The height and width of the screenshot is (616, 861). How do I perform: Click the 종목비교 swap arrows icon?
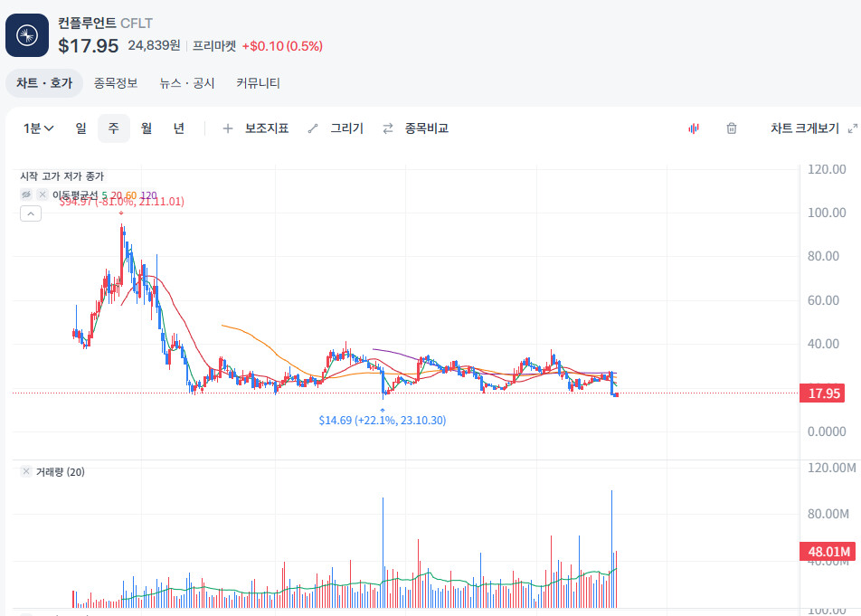pos(388,128)
